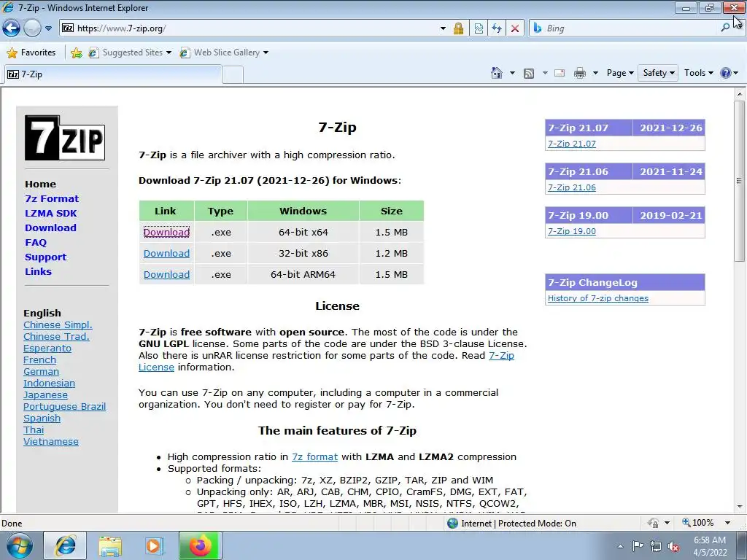Open the Links sidebar link

coord(38,271)
